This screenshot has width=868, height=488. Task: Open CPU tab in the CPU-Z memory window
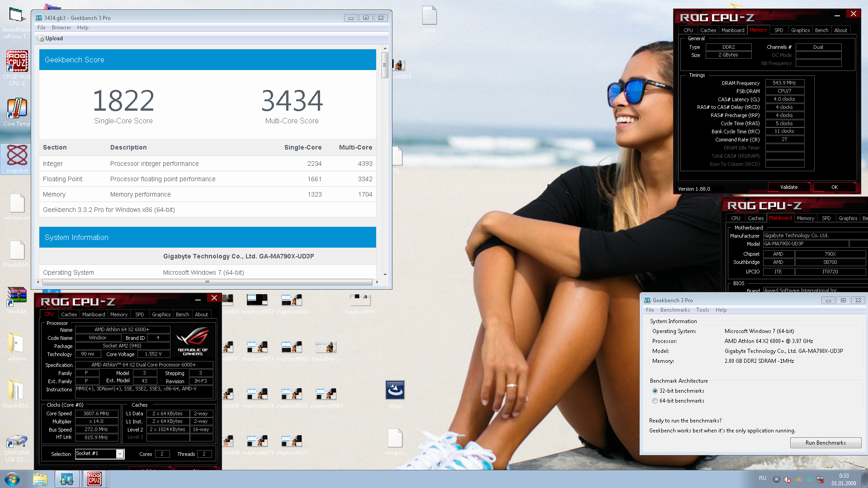[688, 30]
